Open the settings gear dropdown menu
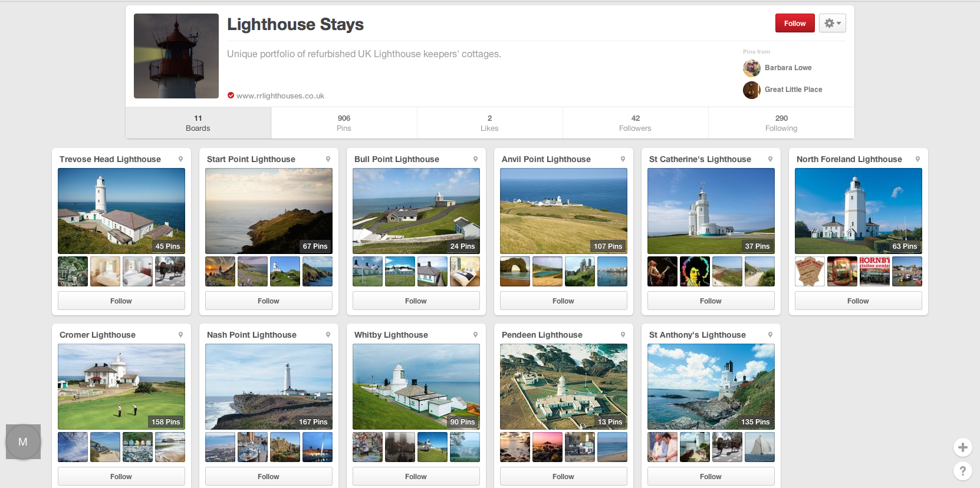Screen dimensions: 980x488 pos(832,23)
